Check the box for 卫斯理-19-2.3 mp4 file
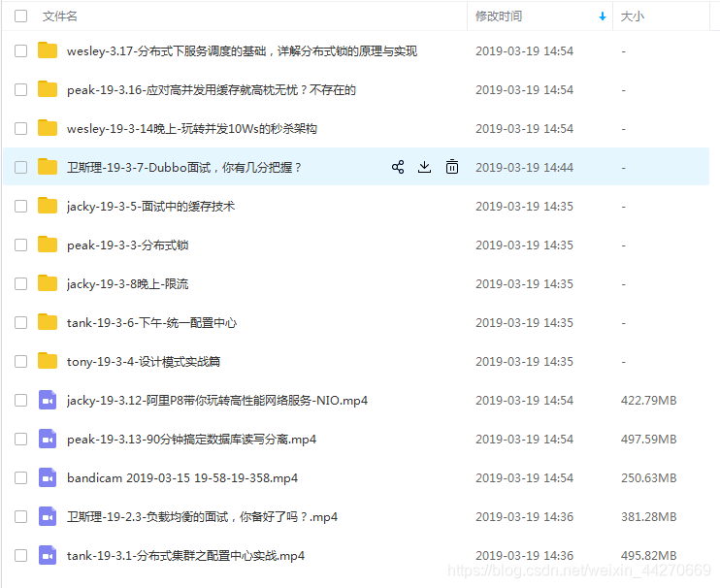This screenshot has height=588, width=720. click(x=20, y=516)
